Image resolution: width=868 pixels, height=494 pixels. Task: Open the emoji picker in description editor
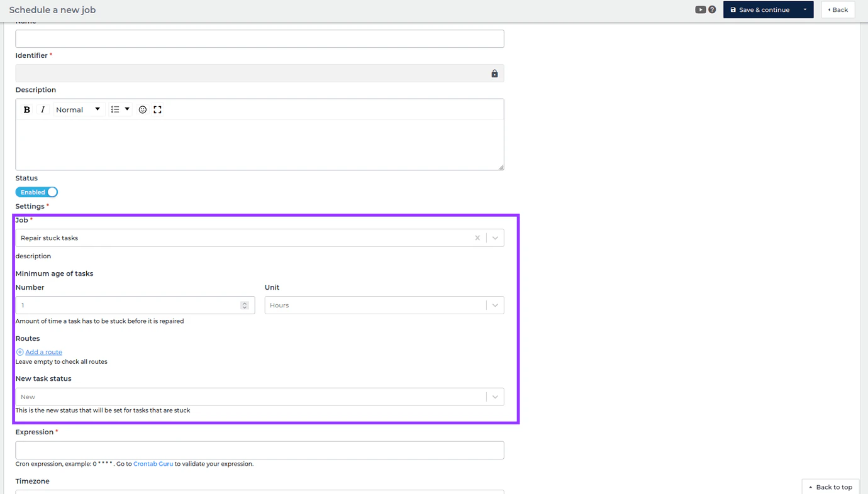[x=143, y=109]
